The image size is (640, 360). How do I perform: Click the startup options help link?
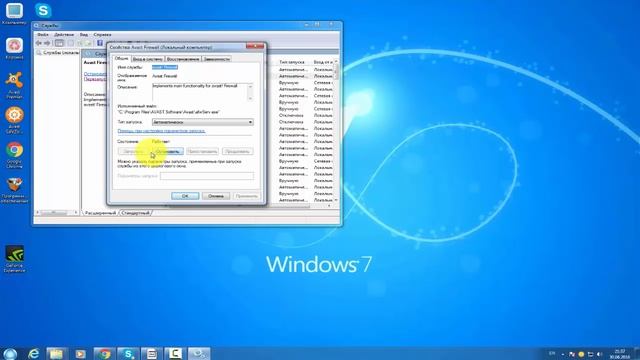[161, 131]
